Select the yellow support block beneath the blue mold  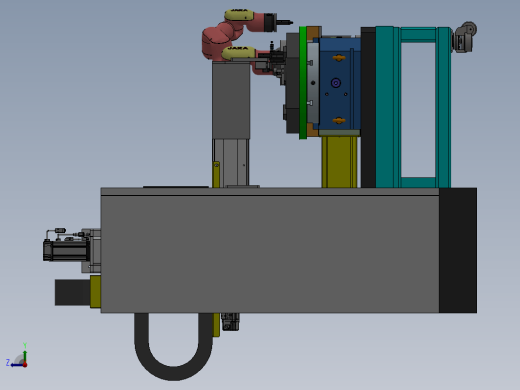(339, 162)
